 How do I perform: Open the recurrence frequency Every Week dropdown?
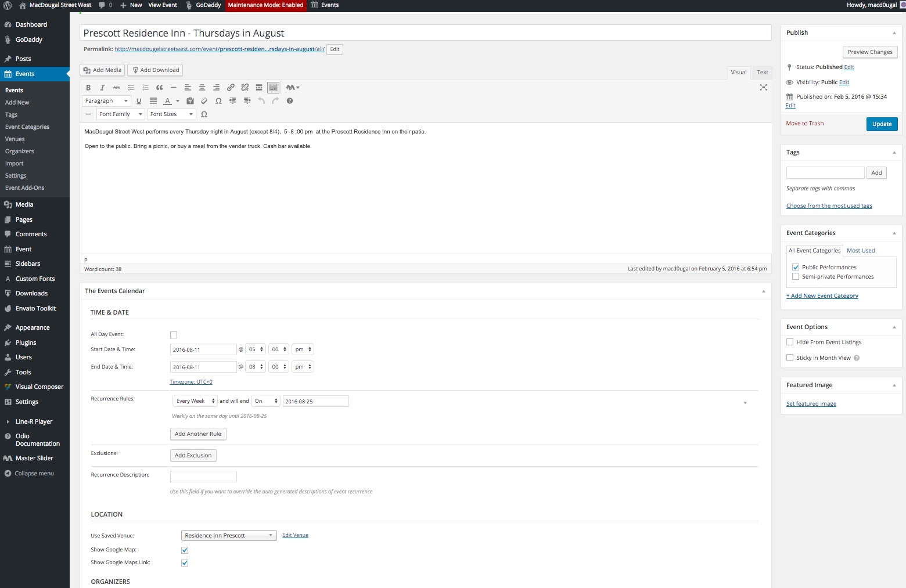[194, 401]
